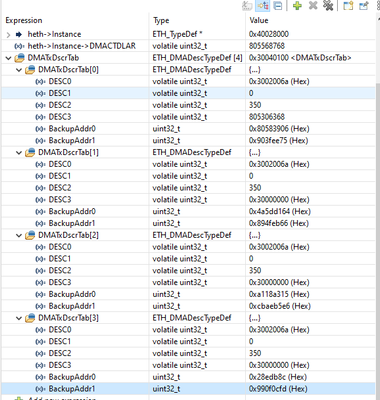Click the Open New View icon

click(348, 6)
